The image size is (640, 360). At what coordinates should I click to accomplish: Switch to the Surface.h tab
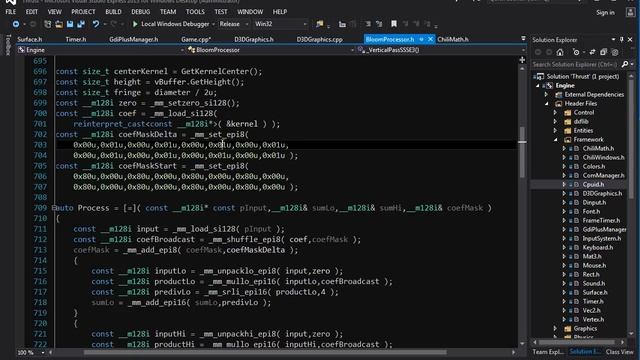[29, 39]
